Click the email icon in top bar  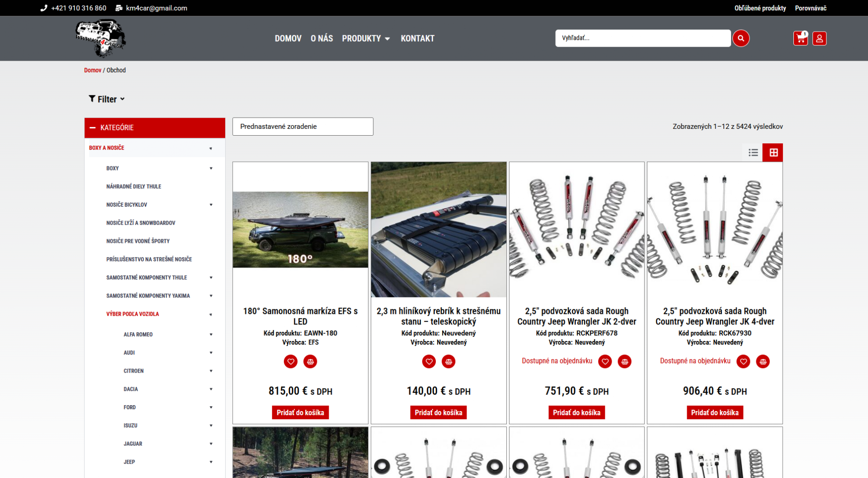(x=119, y=8)
